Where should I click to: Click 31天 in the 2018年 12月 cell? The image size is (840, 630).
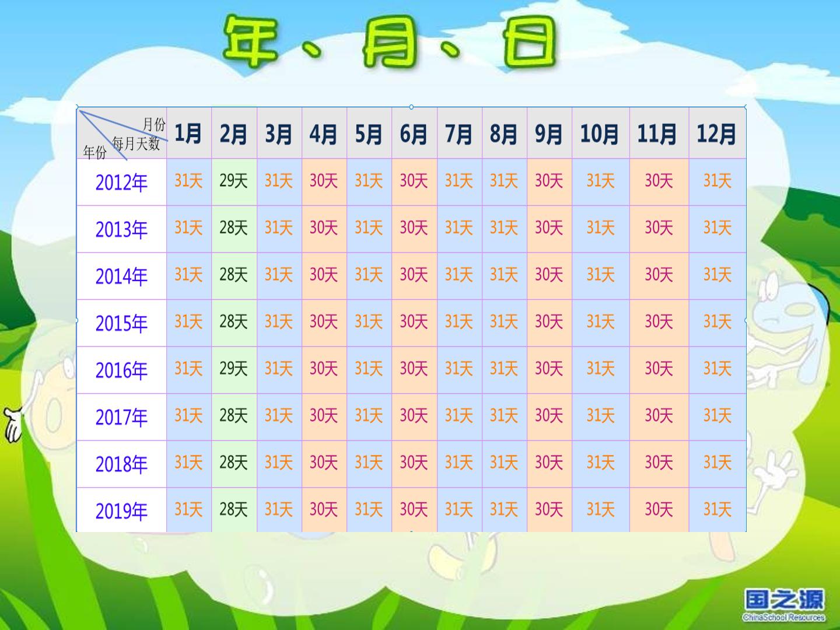point(717,463)
